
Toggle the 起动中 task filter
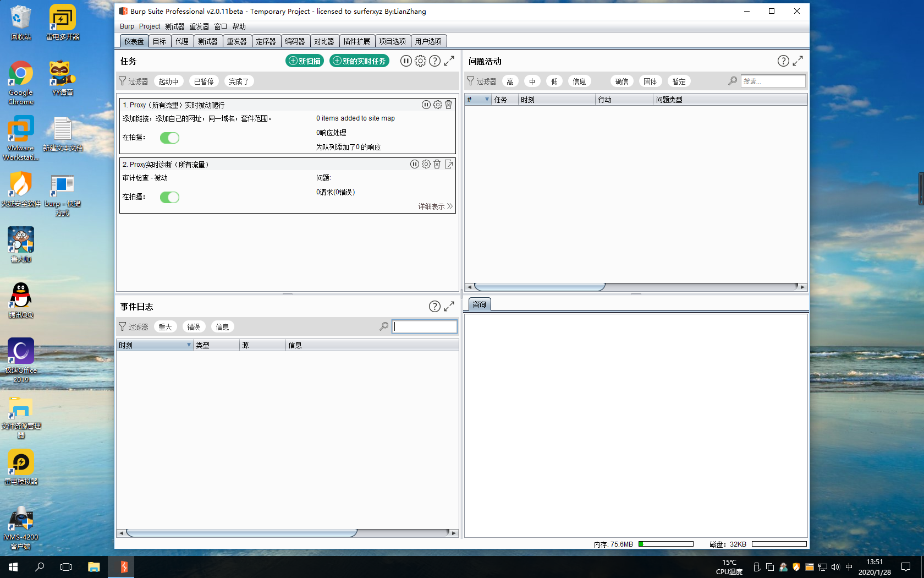pos(169,81)
